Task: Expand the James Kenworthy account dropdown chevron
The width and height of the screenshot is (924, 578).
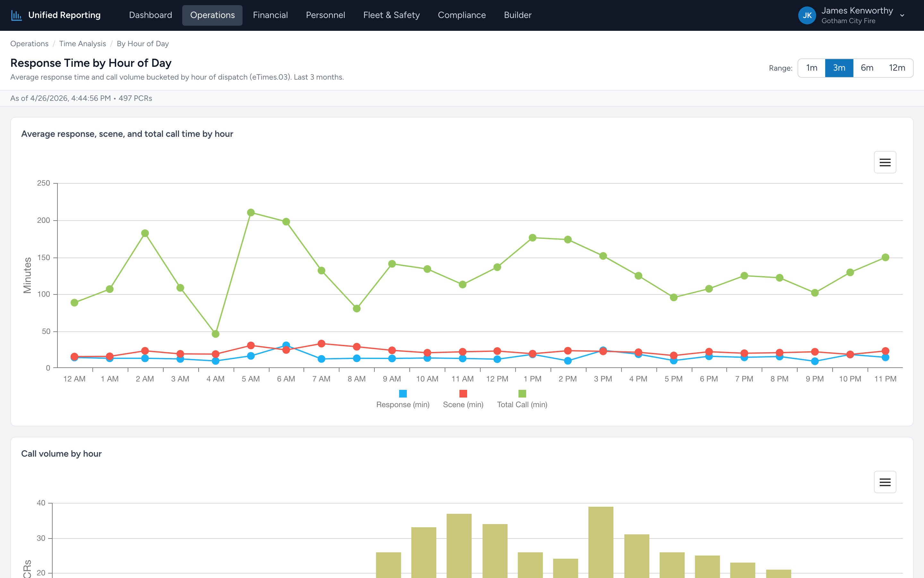Action: 902,16
